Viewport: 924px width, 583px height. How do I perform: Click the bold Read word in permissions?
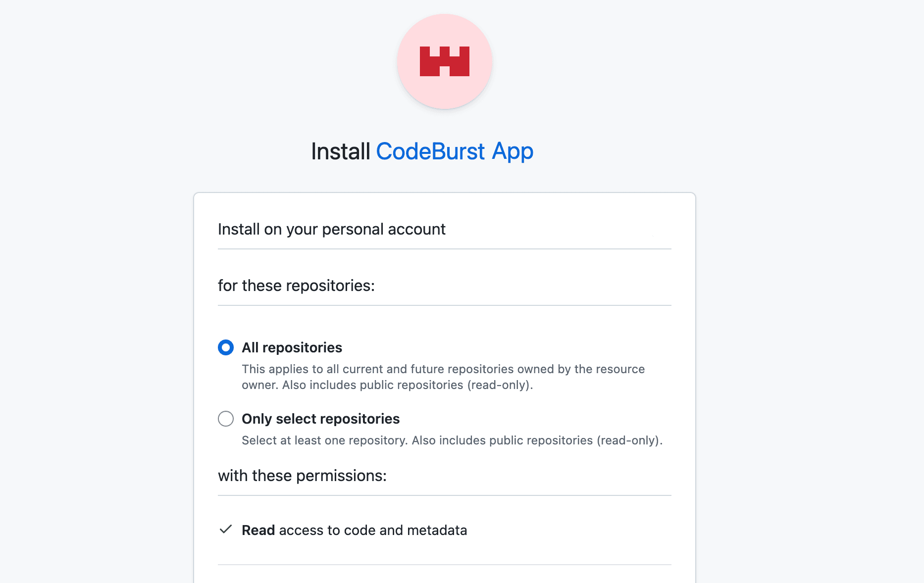click(x=258, y=530)
